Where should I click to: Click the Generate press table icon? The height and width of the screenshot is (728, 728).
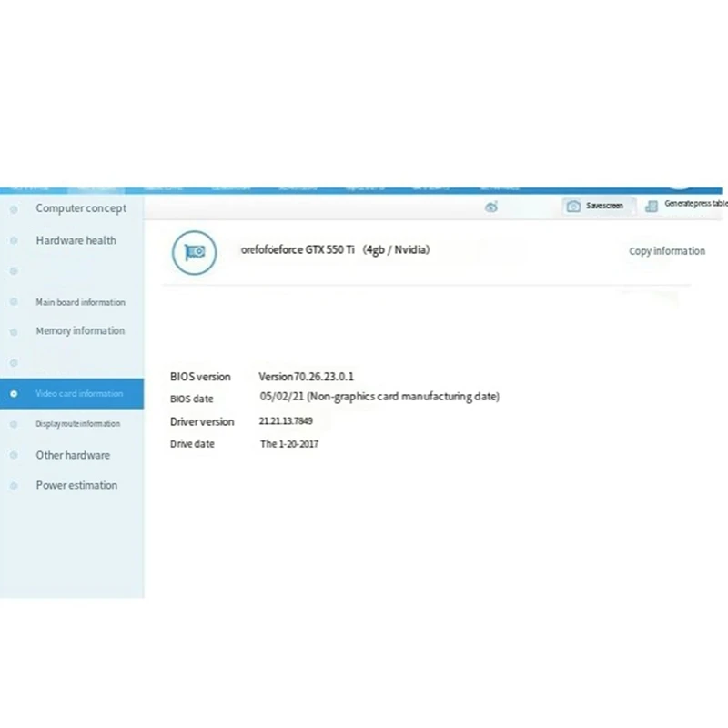[652, 207]
